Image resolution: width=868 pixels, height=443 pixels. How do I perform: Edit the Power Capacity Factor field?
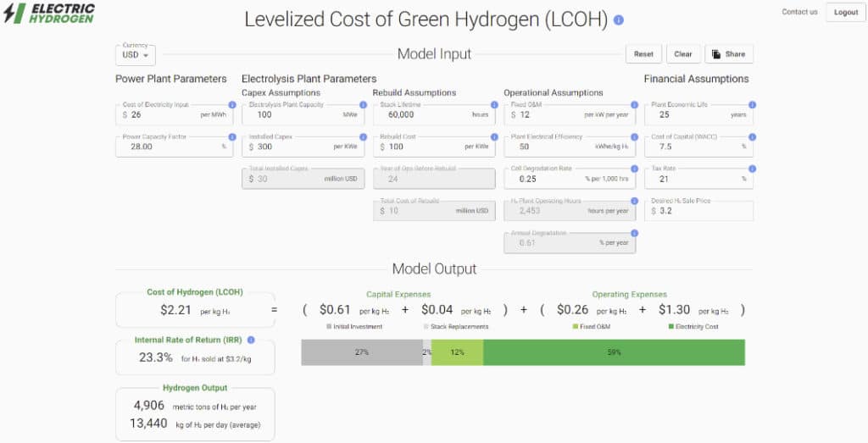175,147
